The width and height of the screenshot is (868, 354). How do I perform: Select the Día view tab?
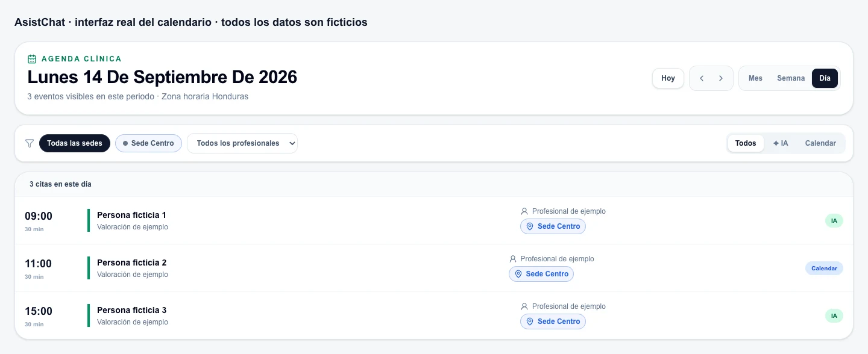pyautogui.click(x=825, y=78)
